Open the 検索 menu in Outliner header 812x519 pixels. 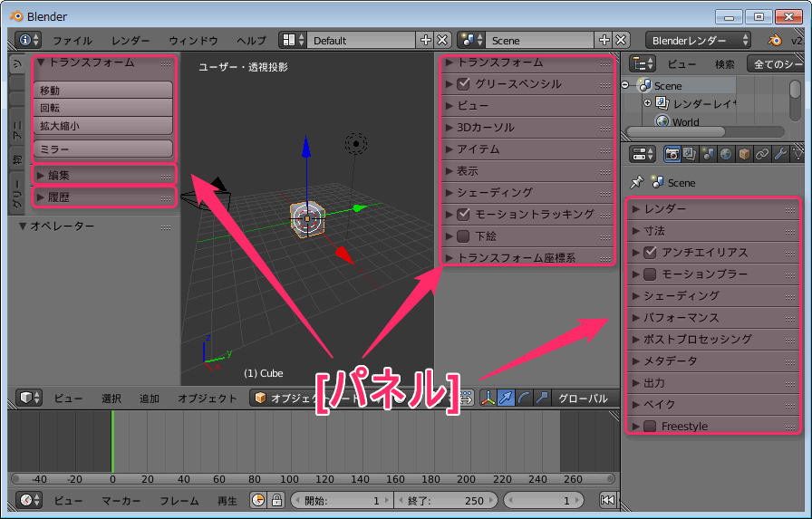(724, 64)
